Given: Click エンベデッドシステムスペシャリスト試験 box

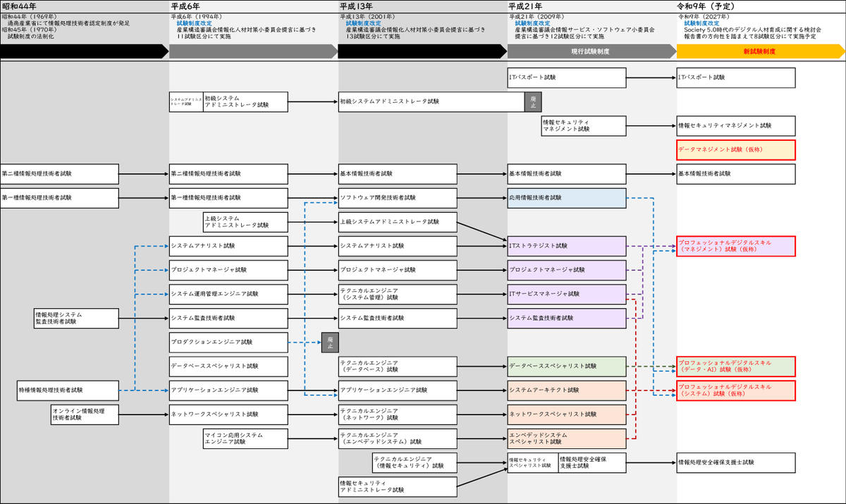Looking at the screenshot, I should pos(567,438).
